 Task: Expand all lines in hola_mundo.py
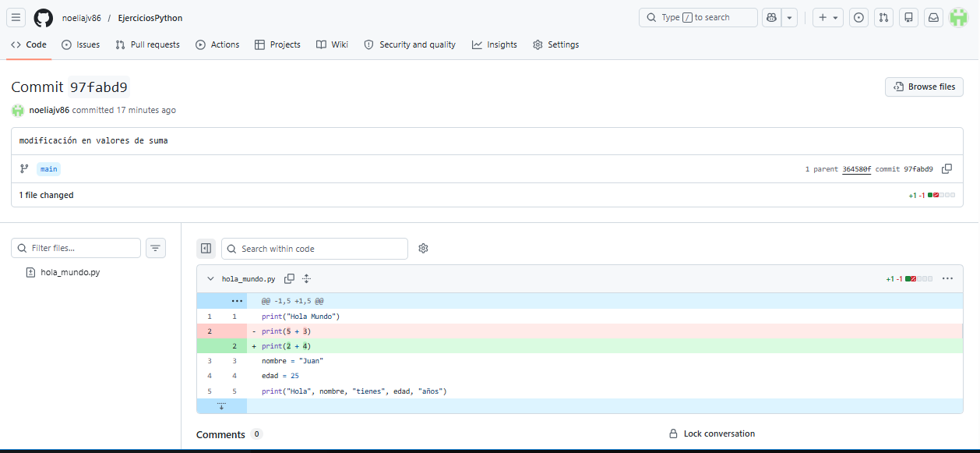pos(307,278)
